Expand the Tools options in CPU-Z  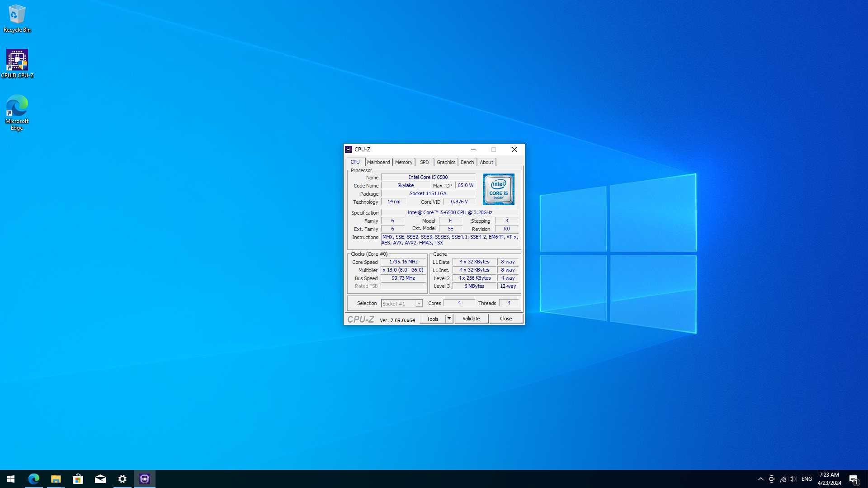pyautogui.click(x=448, y=318)
